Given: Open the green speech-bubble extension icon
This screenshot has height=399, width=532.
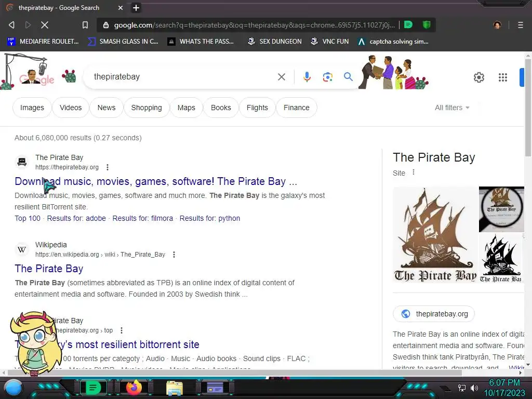Looking at the screenshot, I should (408, 25).
